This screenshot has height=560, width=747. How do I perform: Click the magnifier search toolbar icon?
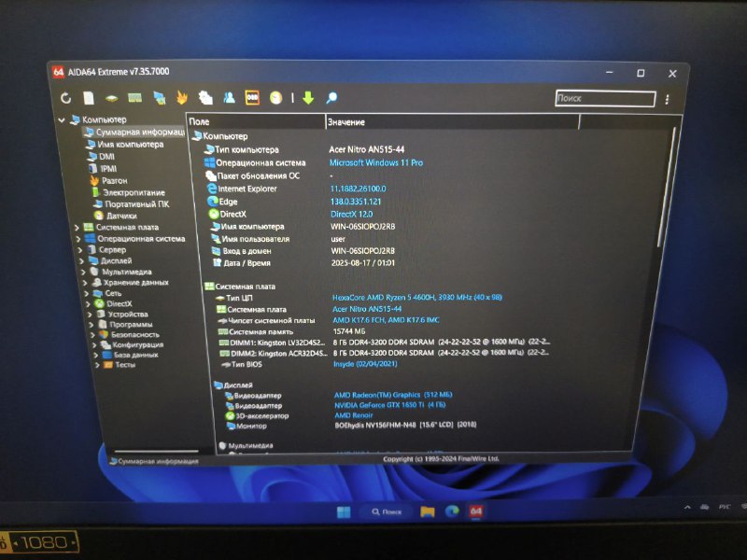[331, 98]
